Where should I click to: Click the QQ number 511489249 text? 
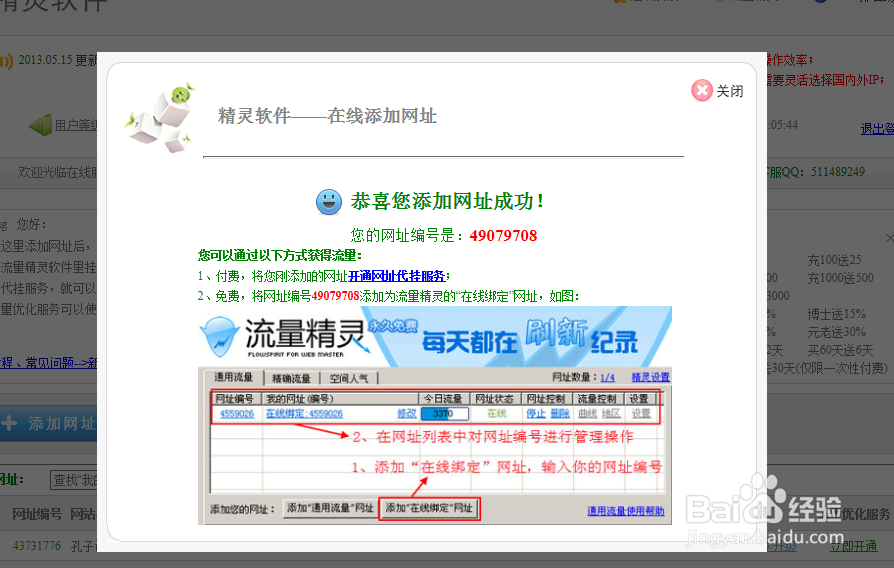[838, 172]
